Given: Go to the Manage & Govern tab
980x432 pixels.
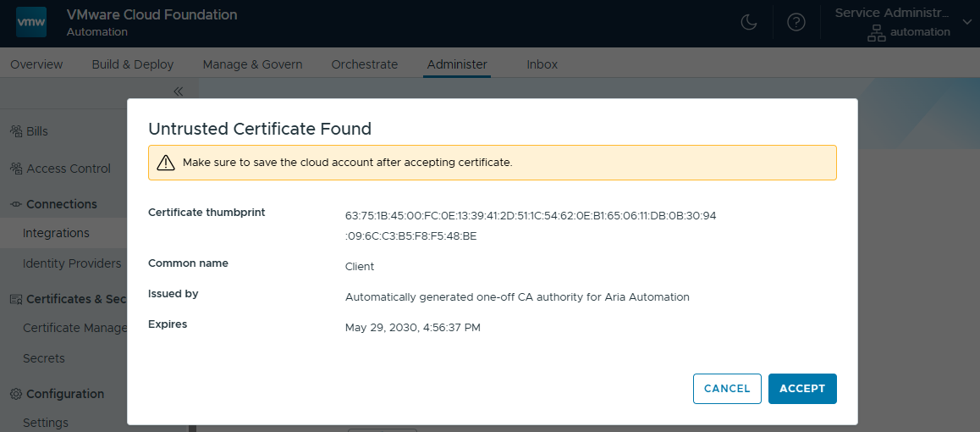Looking at the screenshot, I should 252,64.
